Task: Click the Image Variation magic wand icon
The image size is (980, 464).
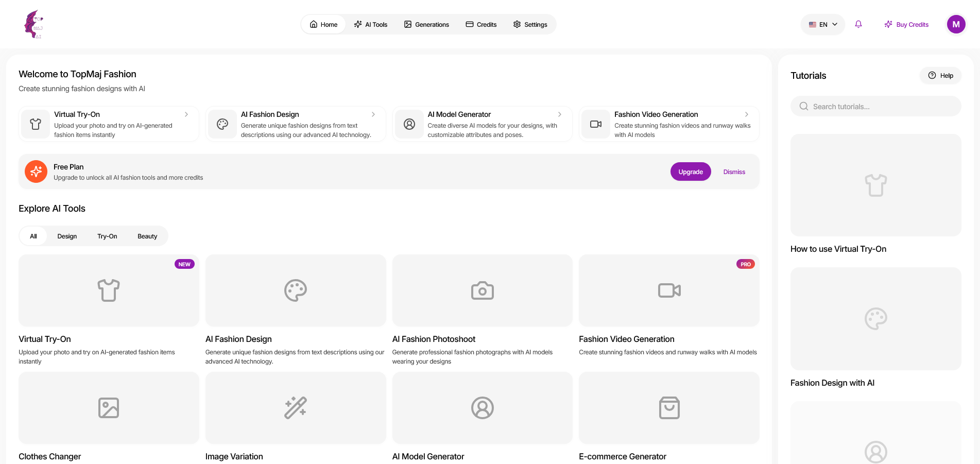Action: 295,408
